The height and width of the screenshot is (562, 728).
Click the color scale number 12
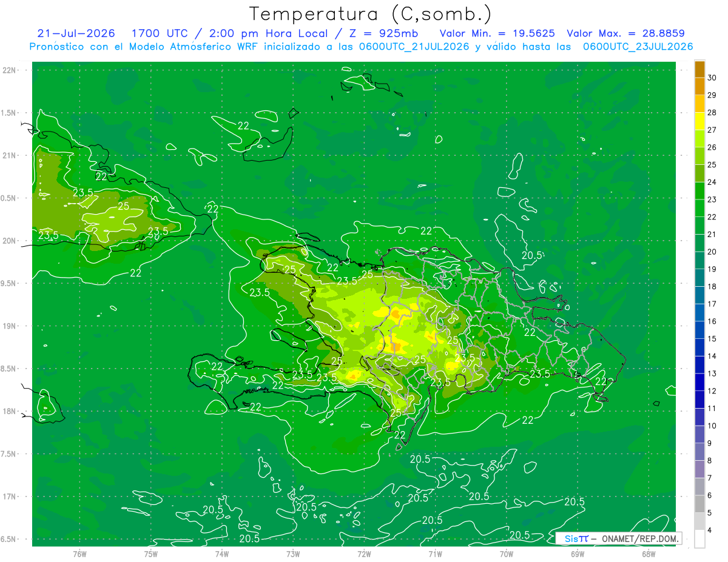click(x=712, y=391)
